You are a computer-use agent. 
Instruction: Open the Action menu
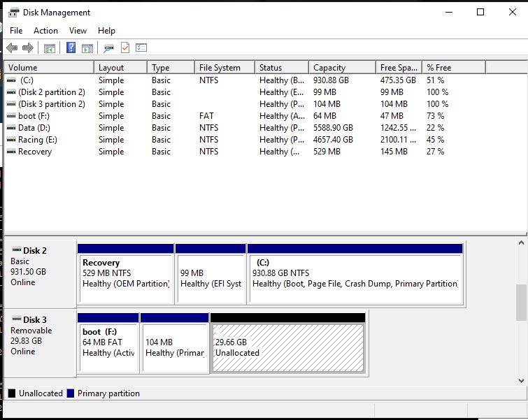[45, 31]
